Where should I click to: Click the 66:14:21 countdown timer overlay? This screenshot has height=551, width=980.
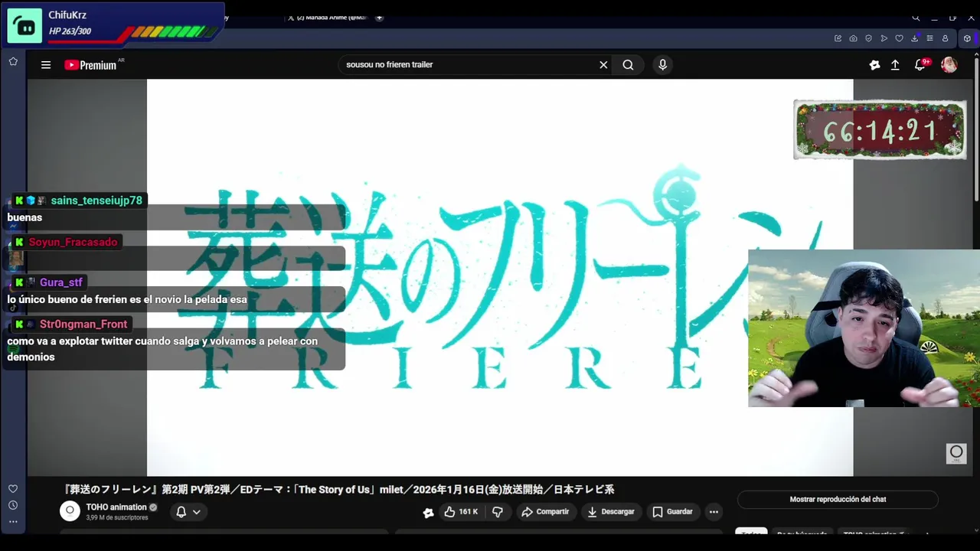(880, 130)
